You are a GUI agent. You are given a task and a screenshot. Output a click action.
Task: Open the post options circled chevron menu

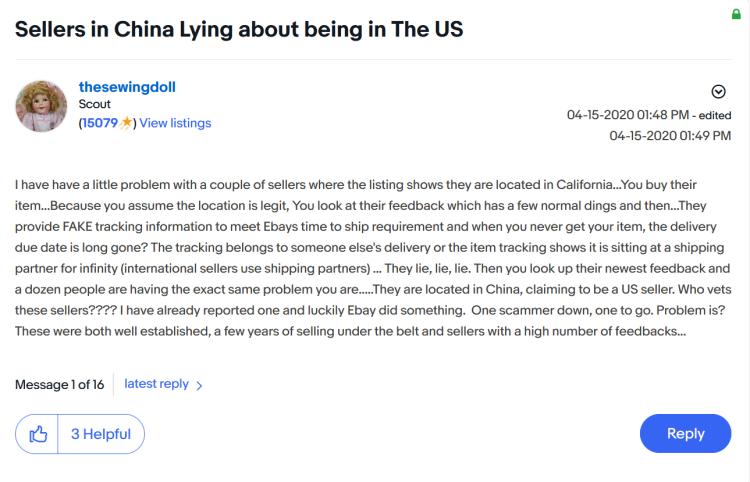click(718, 91)
